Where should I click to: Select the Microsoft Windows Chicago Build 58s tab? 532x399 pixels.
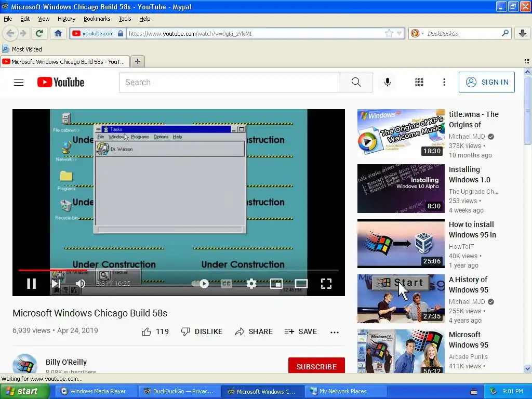(65, 61)
